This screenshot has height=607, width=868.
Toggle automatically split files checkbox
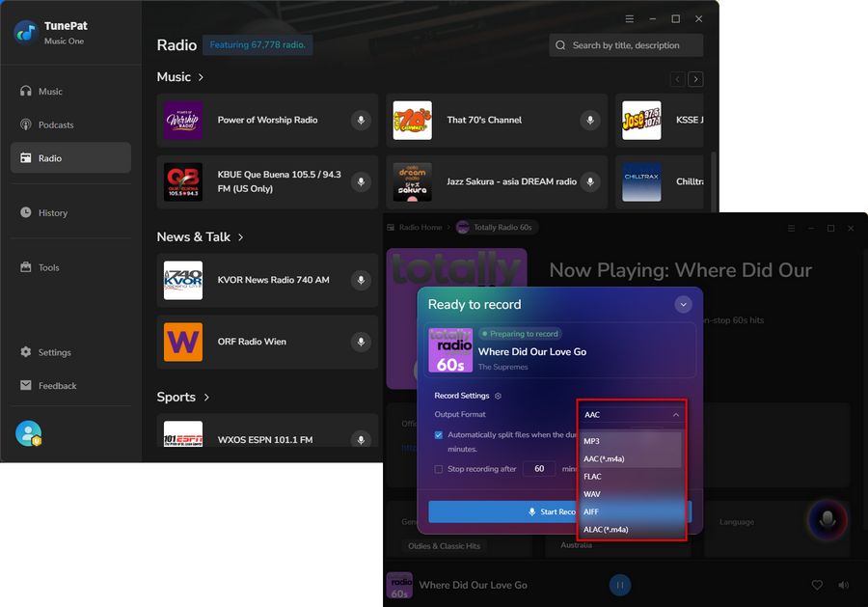(x=439, y=435)
